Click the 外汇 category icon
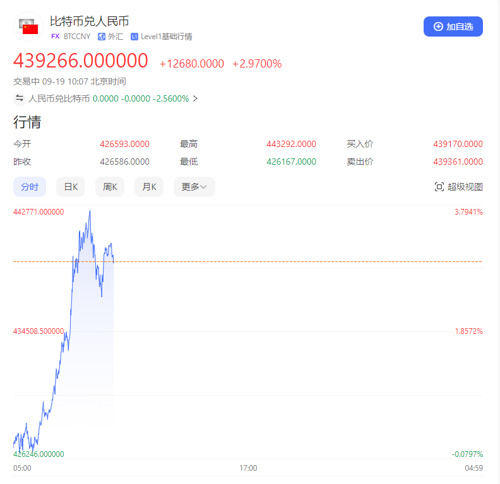This screenshot has width=500, height=484. point(101,37)
